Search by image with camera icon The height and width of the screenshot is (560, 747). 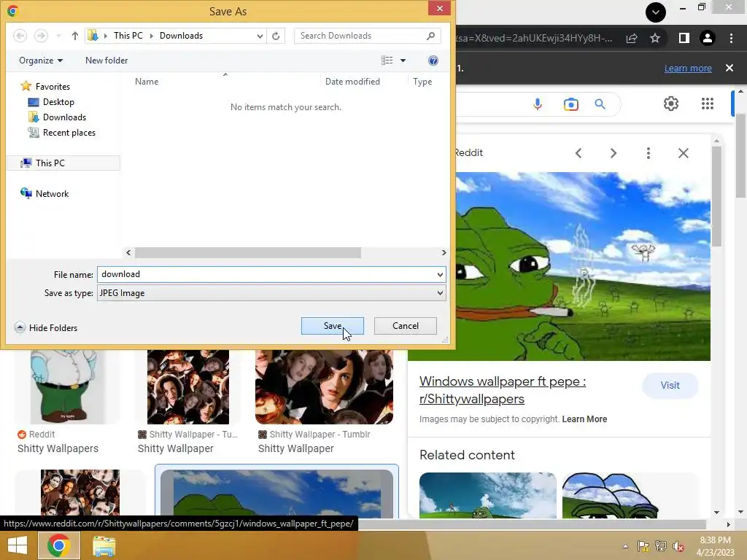[570, 104]
